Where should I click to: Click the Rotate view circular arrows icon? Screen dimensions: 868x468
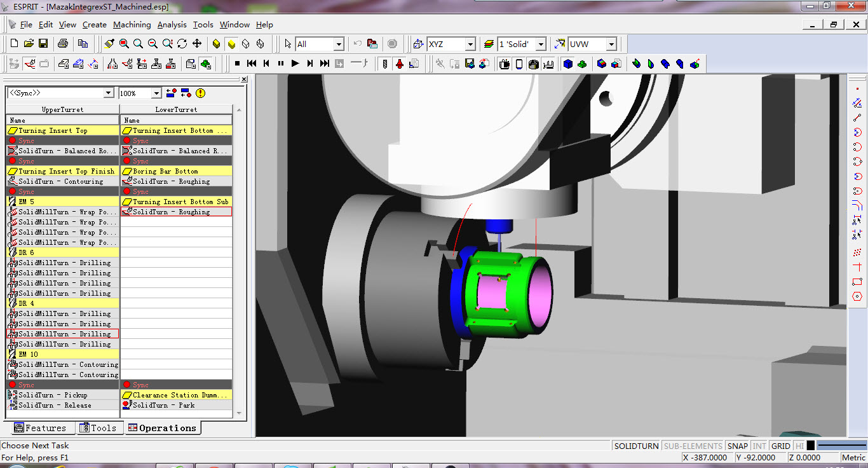pos(182,44)
